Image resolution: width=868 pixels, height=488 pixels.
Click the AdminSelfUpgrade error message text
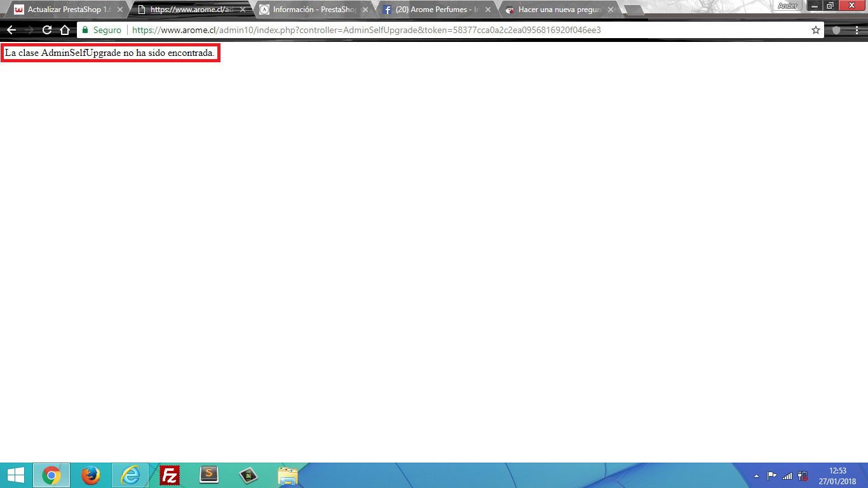110,53
